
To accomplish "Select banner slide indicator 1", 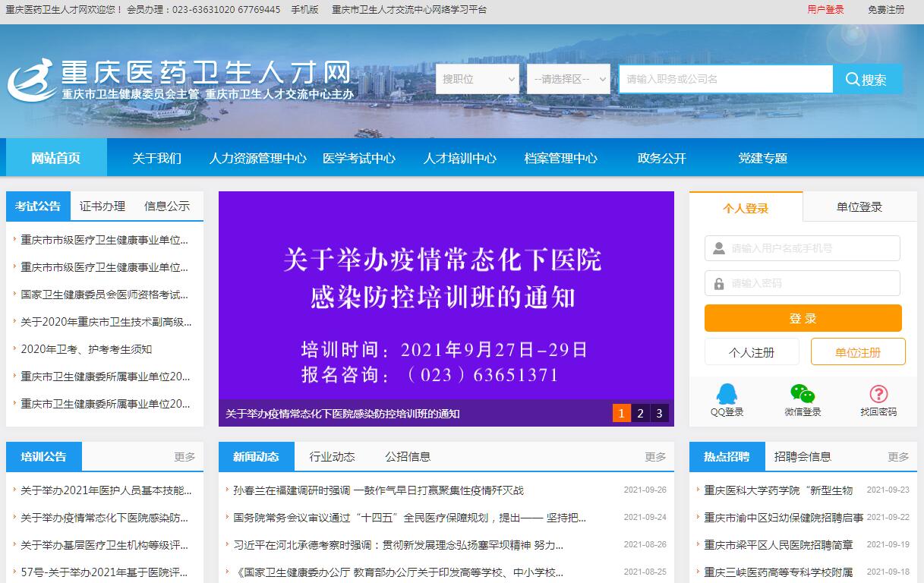I will 621,413.
